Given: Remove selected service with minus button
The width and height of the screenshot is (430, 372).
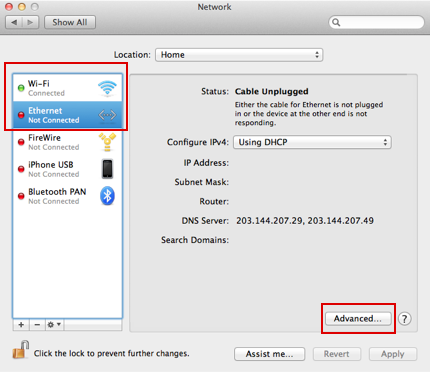Looking at the screenshot, I should pyautogui.click(x=37, y=325).
